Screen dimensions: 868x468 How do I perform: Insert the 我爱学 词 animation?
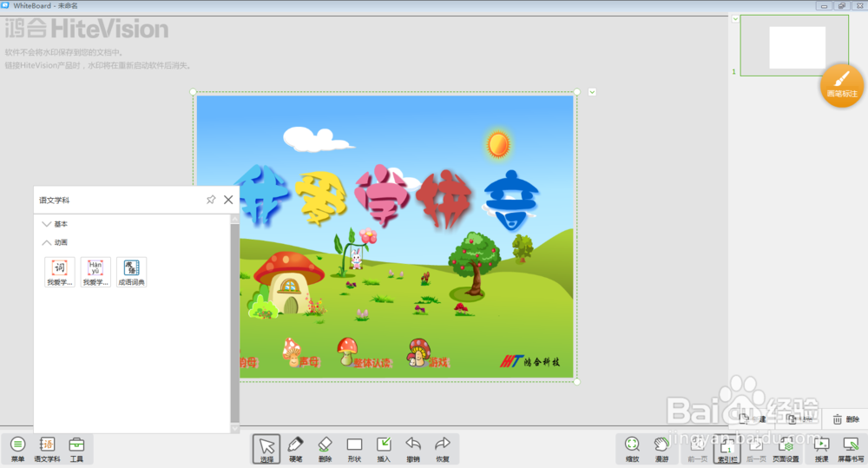59,272
